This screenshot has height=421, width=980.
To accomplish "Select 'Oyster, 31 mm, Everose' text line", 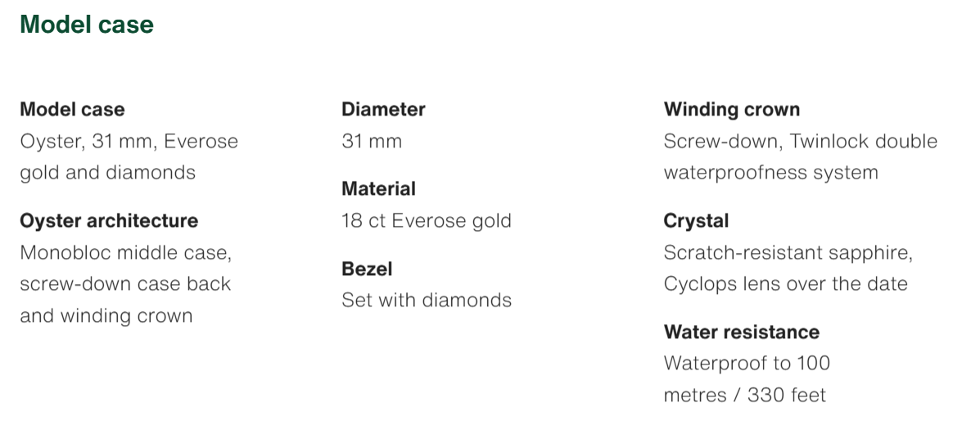I will (x=129, y=142).
